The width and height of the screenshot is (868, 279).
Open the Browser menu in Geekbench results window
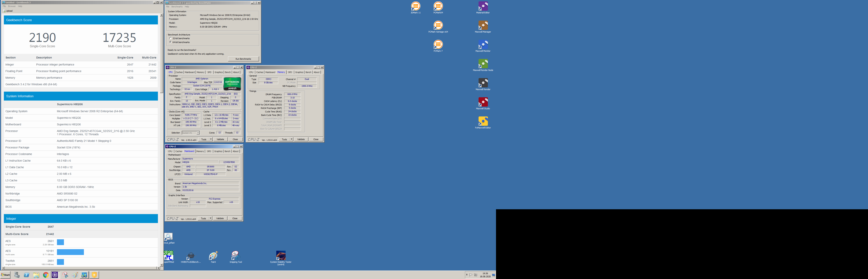[x=12, y=6]
